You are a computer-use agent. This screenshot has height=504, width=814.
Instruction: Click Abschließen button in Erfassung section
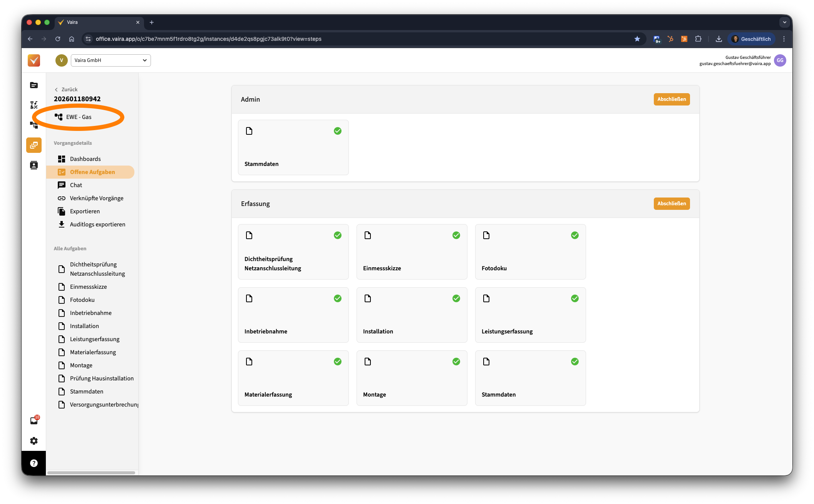671,204
